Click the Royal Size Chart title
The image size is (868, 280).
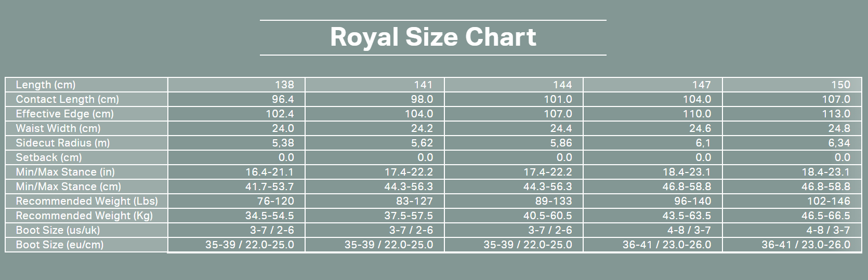click(433, 37)
